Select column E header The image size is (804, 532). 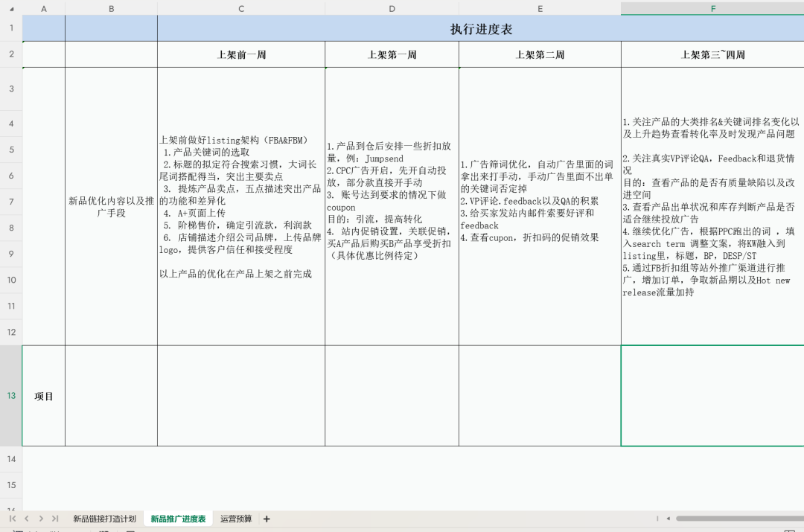coord(540,9)
